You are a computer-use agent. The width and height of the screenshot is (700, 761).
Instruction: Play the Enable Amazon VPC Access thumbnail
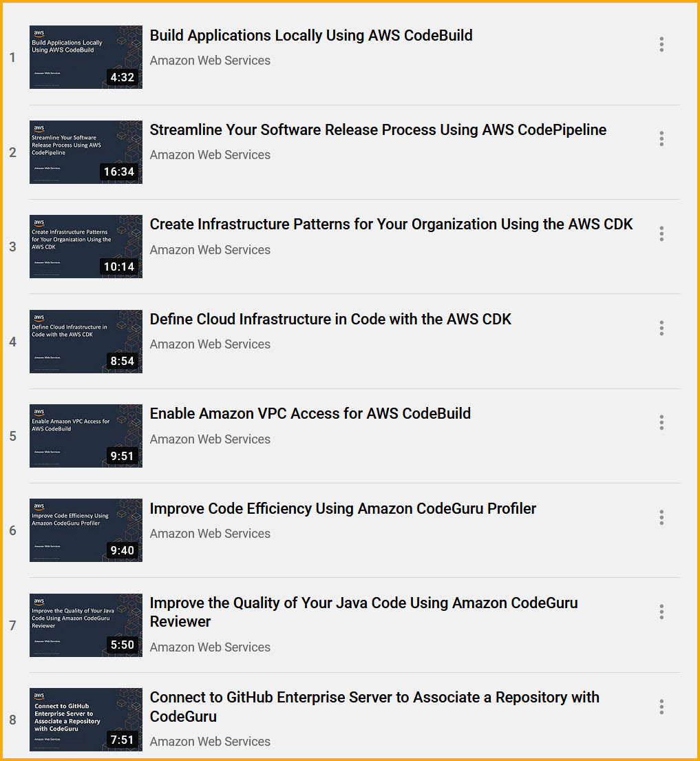pos(86,436)
